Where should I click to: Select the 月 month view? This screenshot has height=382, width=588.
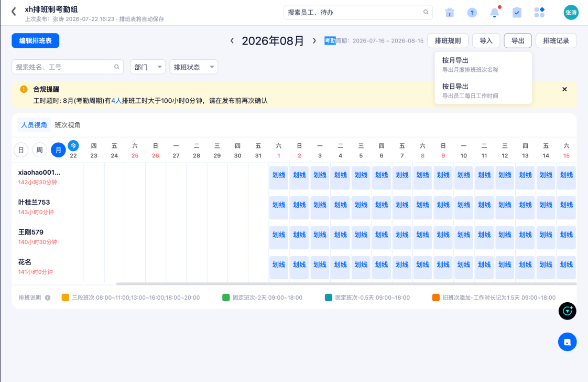tap(58, 150)
